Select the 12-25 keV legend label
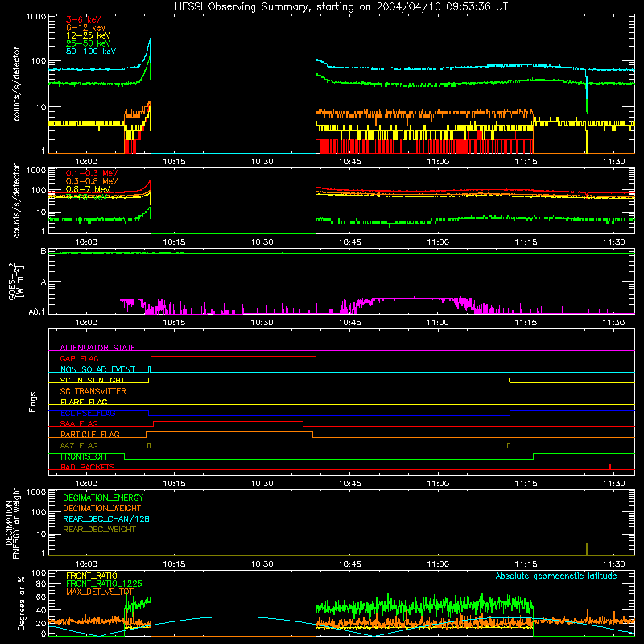Screen dimensions: 644x644 point(89,35)
